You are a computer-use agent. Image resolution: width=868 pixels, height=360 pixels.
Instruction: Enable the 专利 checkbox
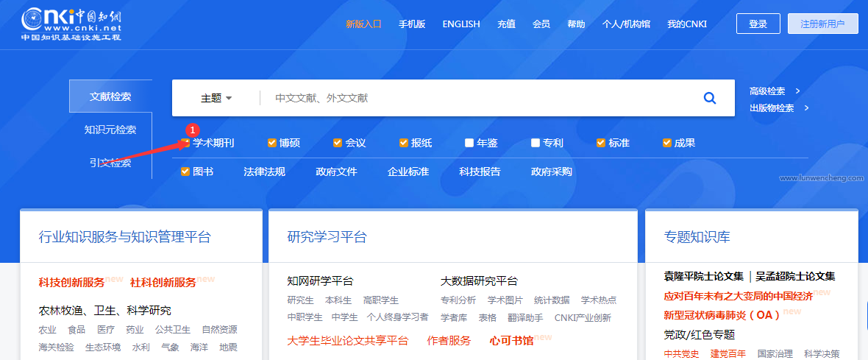pyautogui.click(x=536, y=143)
